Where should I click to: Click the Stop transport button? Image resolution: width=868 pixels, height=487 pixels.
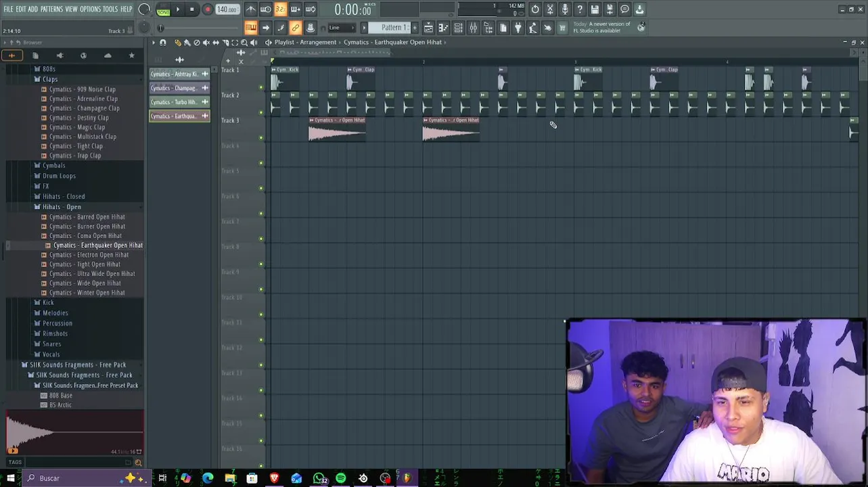pyautogui.click(x=192, y=9)
